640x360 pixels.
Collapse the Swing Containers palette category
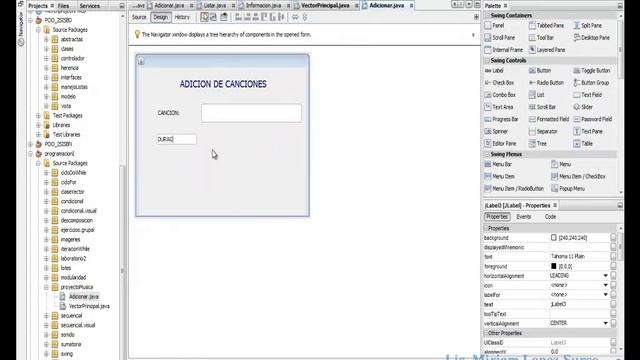487,15
